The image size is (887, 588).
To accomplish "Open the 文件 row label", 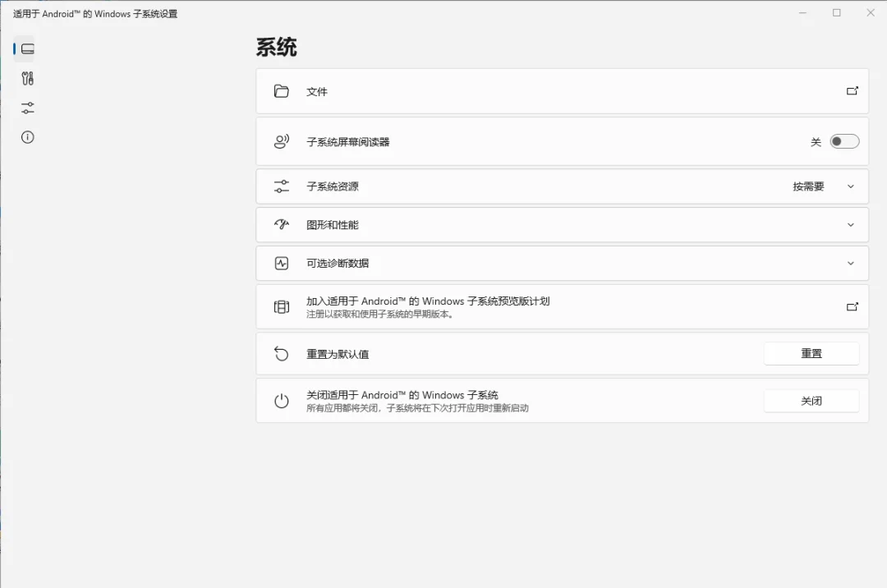I will click(317, 92).
